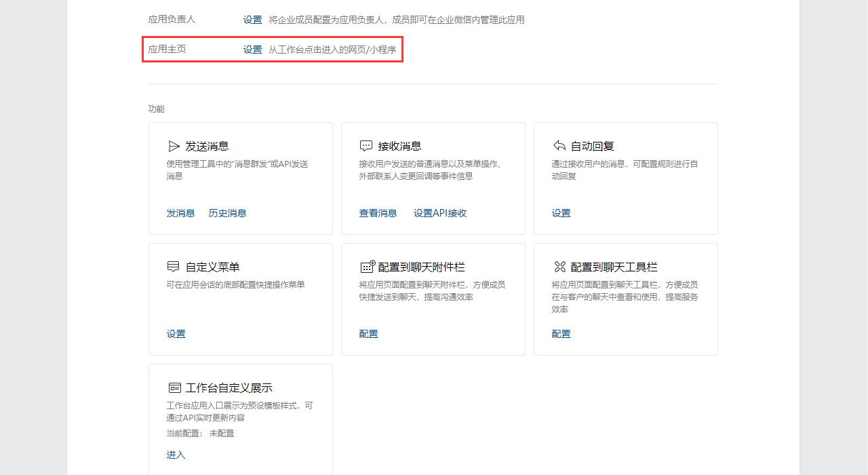
Task: Open 设置 for 应用负责人
Action: tap(252, 20)
